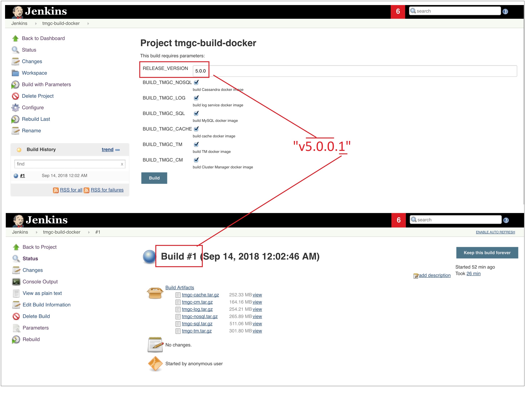Screen dimensions: 532x398
Task: Click the Build with Parameters clock icon
Action: (15, 85)
